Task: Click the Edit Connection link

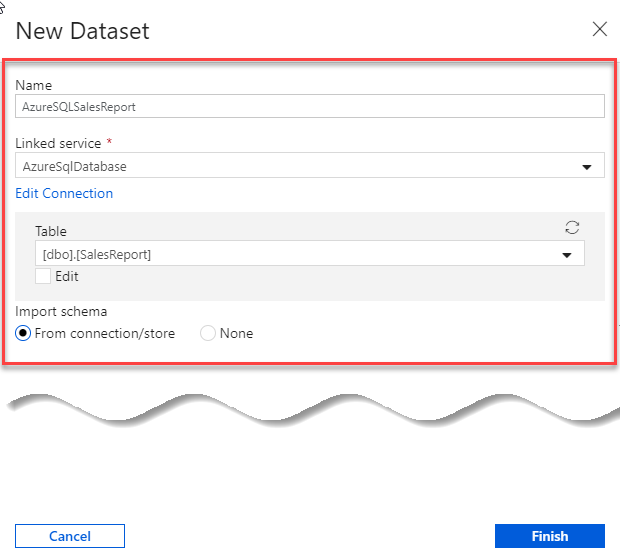Action: tap(64, 193)
